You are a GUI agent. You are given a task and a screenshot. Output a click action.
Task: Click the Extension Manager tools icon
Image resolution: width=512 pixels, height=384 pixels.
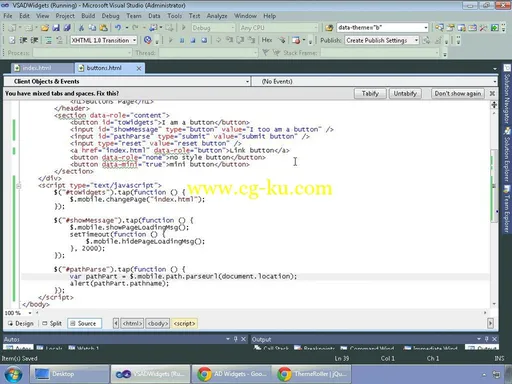[483, 28]
